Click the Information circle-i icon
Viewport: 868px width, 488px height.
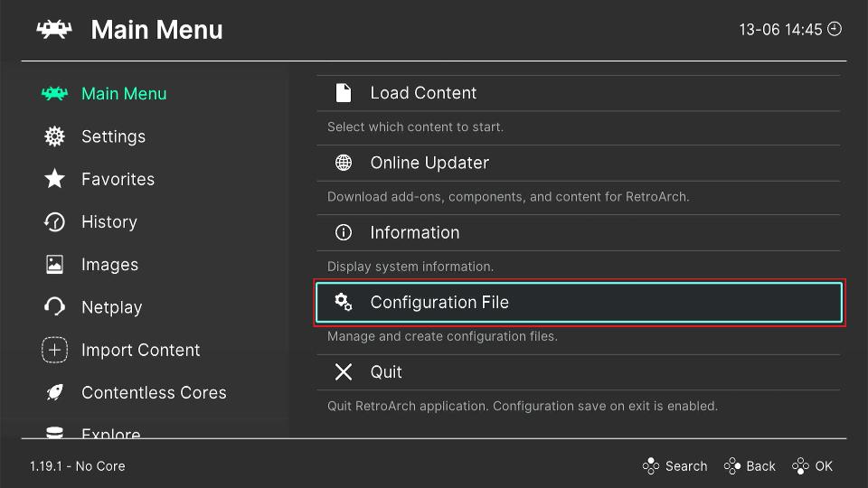pos(344,232)
